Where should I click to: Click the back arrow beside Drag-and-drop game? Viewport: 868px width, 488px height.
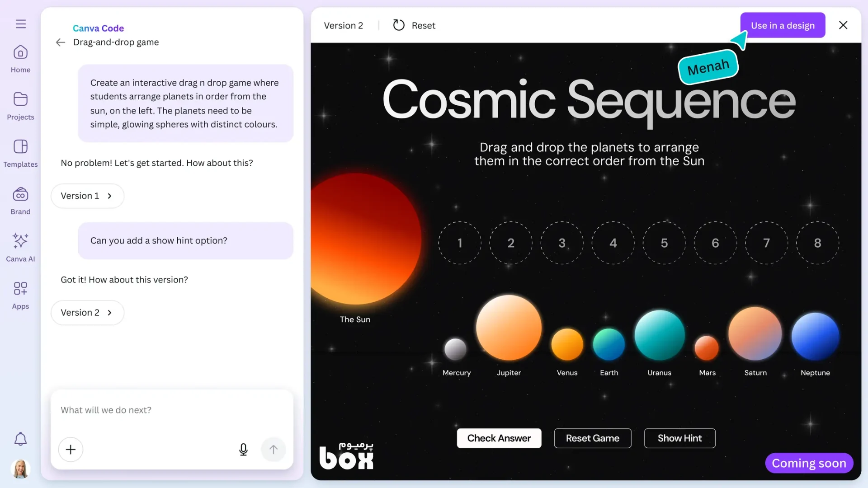point(61,42)
